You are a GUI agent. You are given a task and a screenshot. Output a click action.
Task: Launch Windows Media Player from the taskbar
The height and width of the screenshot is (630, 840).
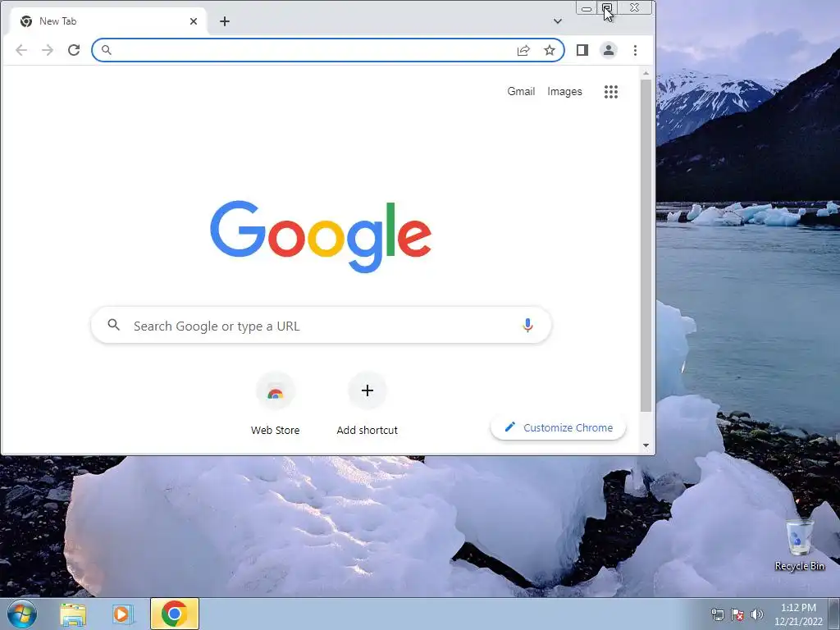click(x=123, y=614)
